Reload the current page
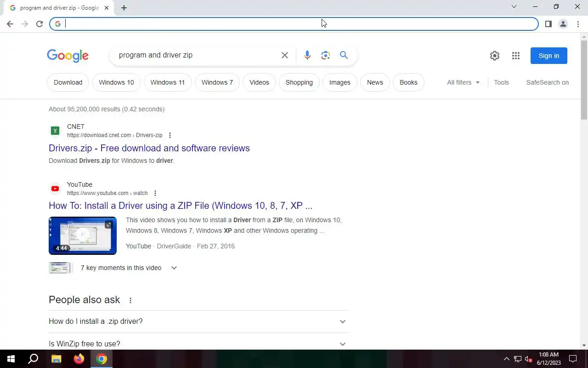588x368 pixels. 40,24
